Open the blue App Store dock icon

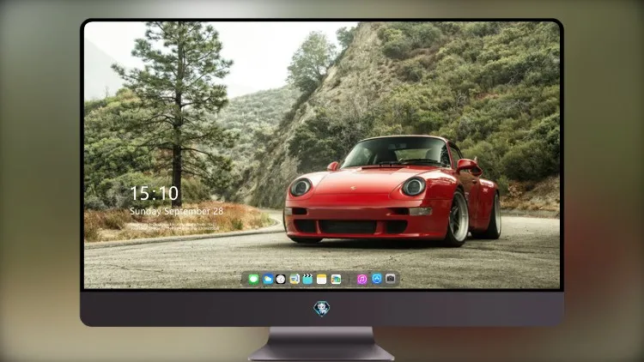coord(377,279)
